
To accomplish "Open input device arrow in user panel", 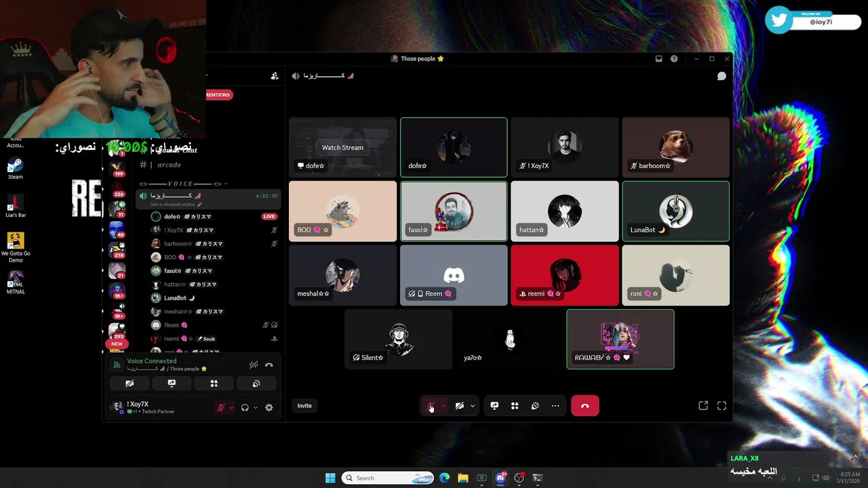I will (231, 407).
